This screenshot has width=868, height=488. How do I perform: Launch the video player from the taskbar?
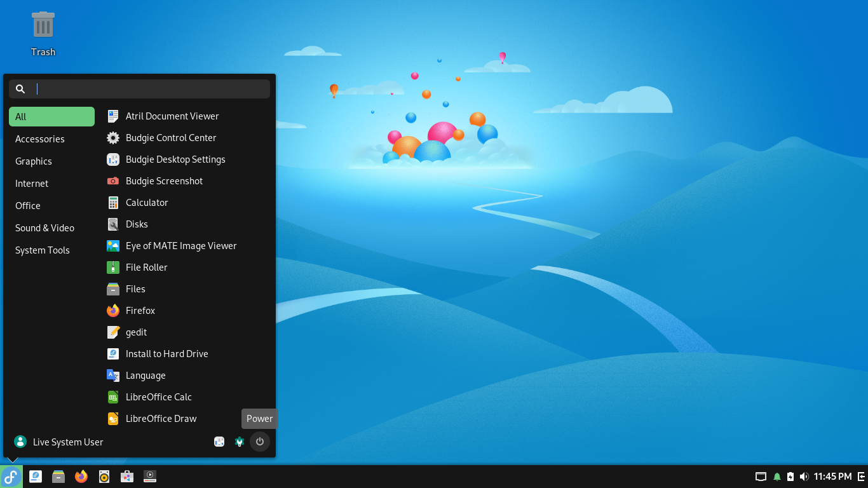[150, 477]
